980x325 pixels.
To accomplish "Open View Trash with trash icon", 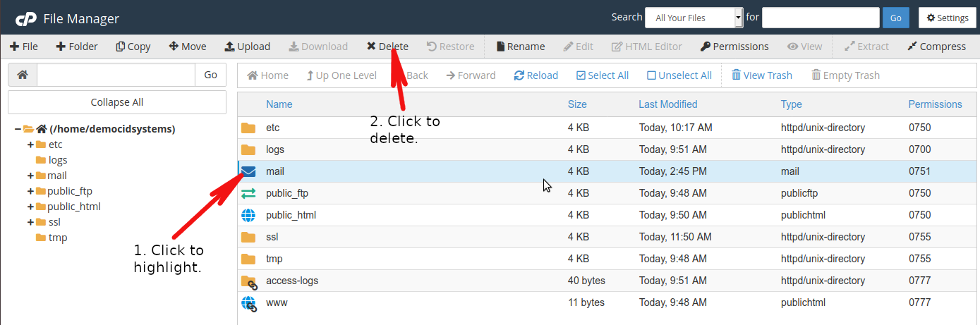I will pyautogui.click(x=762, y=75).
